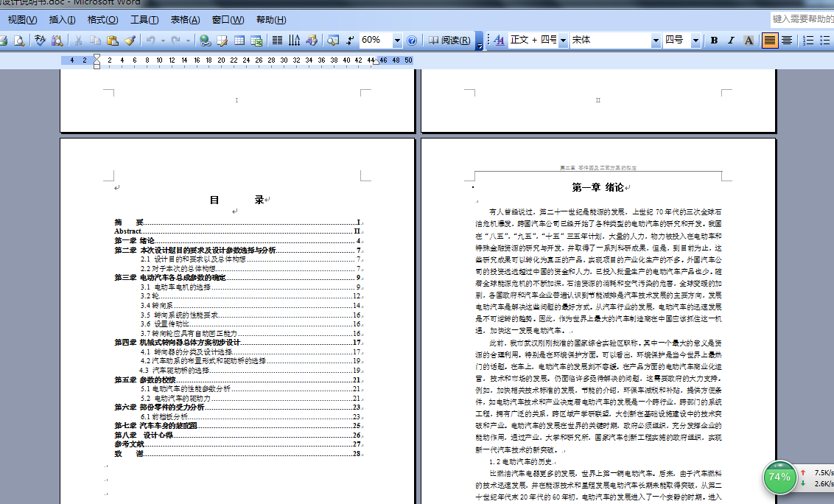Expand the 四号 font size dropdown
Image resolution: width=834 pixels, height=504 pixels.
695,41
